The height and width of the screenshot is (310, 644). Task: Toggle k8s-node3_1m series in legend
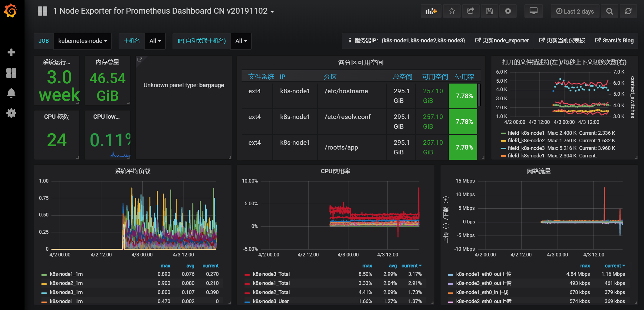tap(66, 292)
